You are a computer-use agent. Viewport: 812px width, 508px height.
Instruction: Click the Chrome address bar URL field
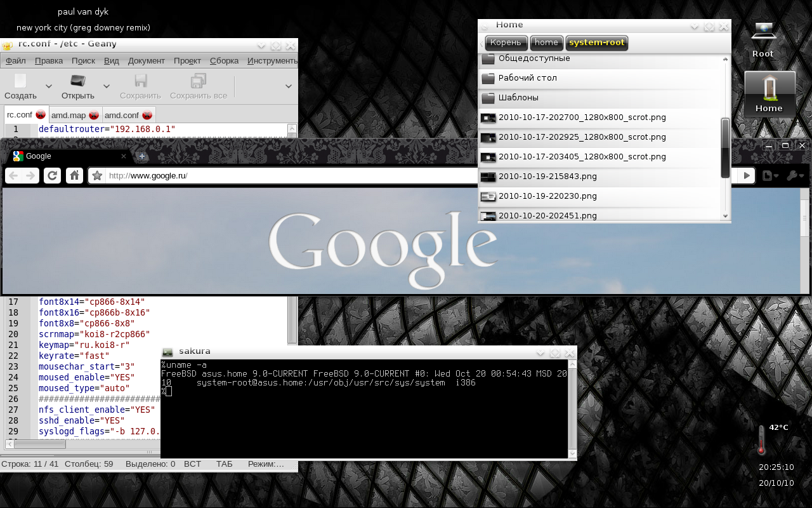[x=285, y=176]
